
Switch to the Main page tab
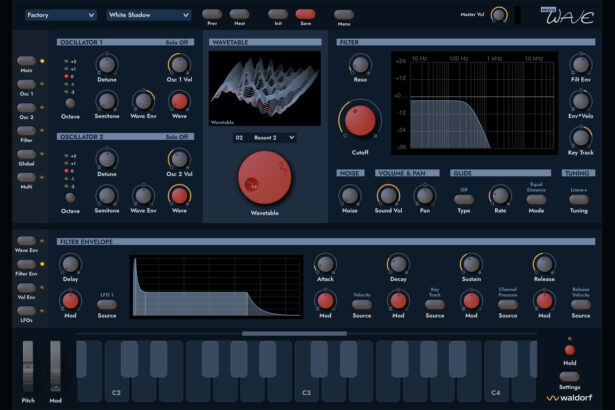26,61
